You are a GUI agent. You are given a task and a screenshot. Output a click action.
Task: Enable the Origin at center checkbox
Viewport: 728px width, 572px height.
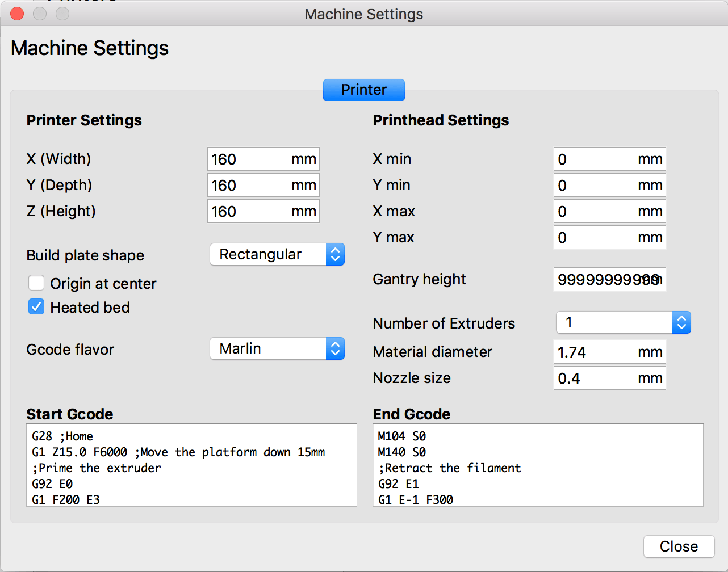click(36, 283)
